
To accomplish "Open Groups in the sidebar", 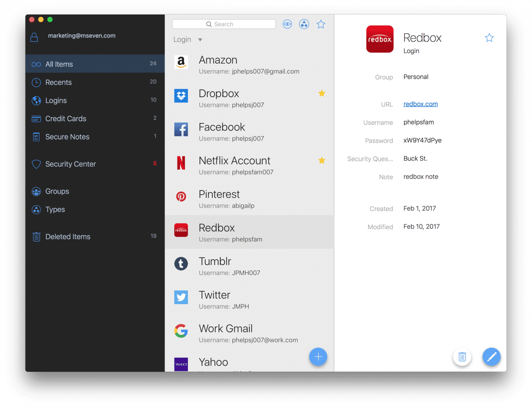I will tap(95, 192).
